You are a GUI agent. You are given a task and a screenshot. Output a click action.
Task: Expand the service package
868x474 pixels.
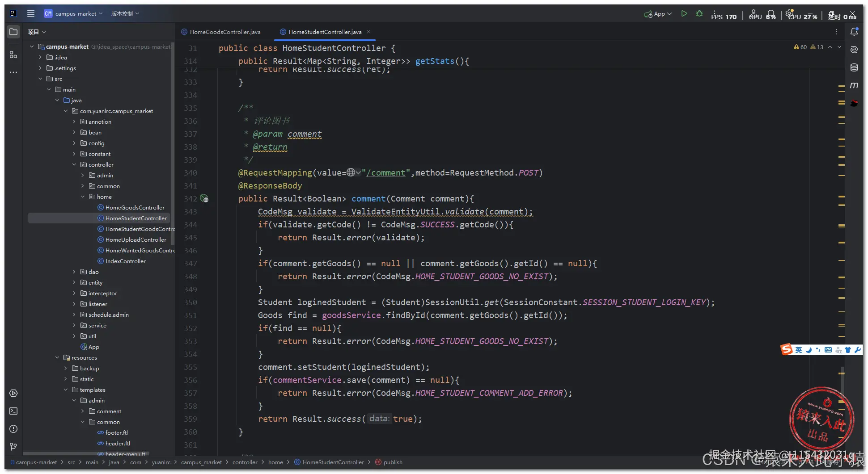[74, 325]
